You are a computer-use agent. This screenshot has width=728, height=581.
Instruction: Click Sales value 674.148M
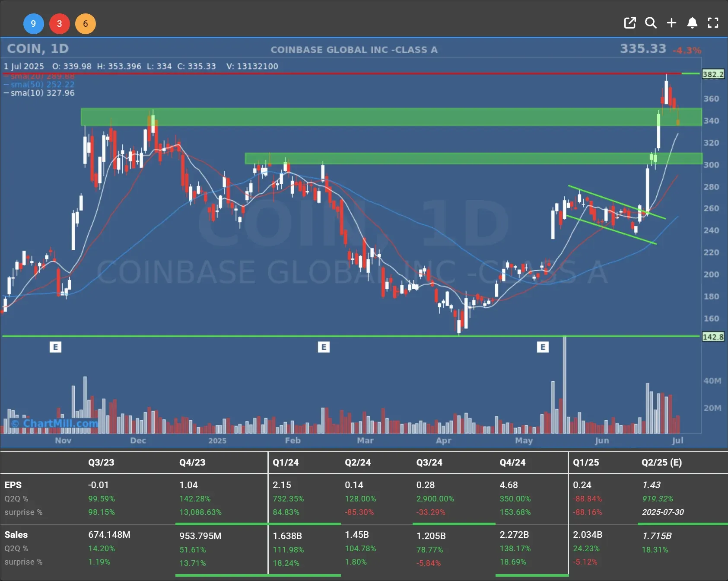pos(109,535)
